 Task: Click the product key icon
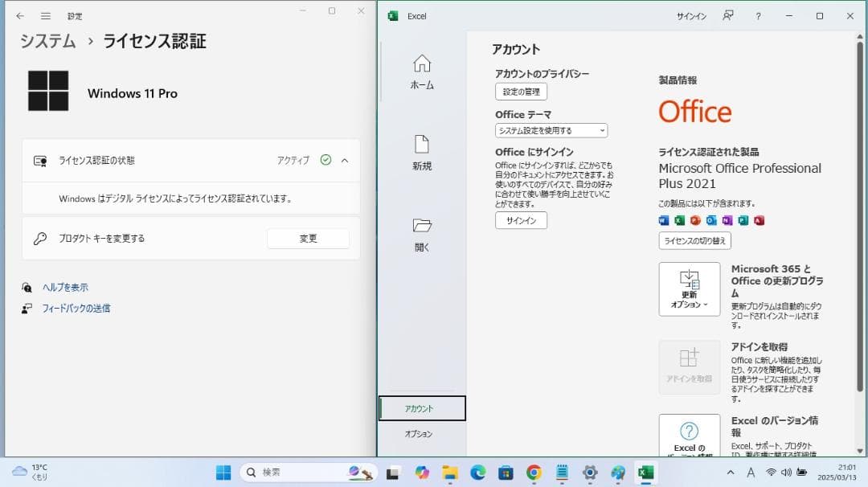point(40,239)
